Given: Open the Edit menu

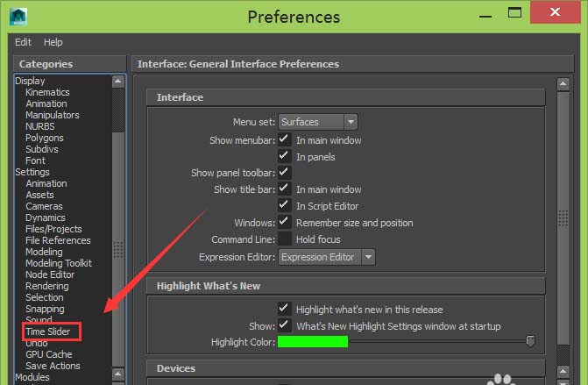Looking at the screenshot, I should pyautogui.click(x=23, y=42).
